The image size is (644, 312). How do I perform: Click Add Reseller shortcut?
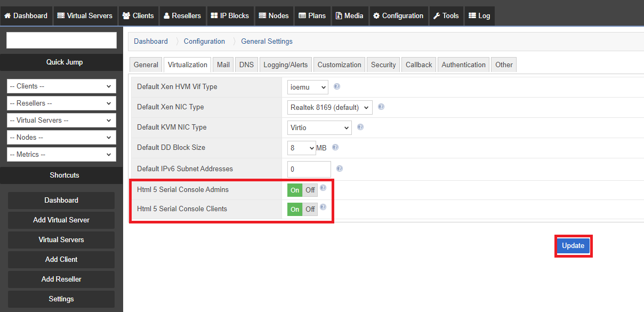click(61, 279)
